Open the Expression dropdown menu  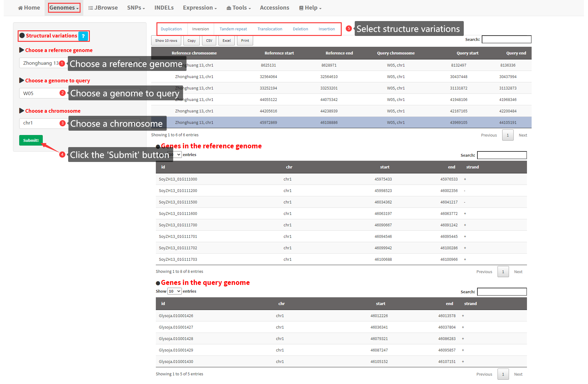click(x=200, y=8)
